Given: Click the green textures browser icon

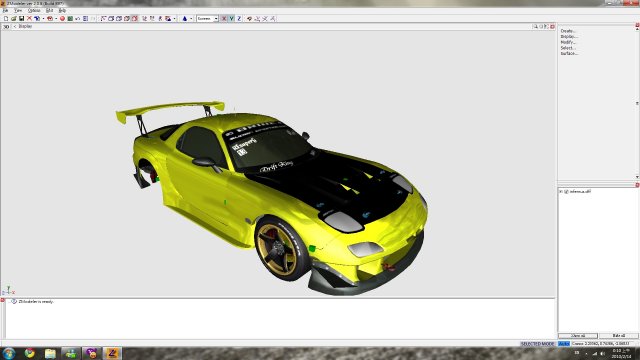Looking at the screenshot, I should point(70,19).
